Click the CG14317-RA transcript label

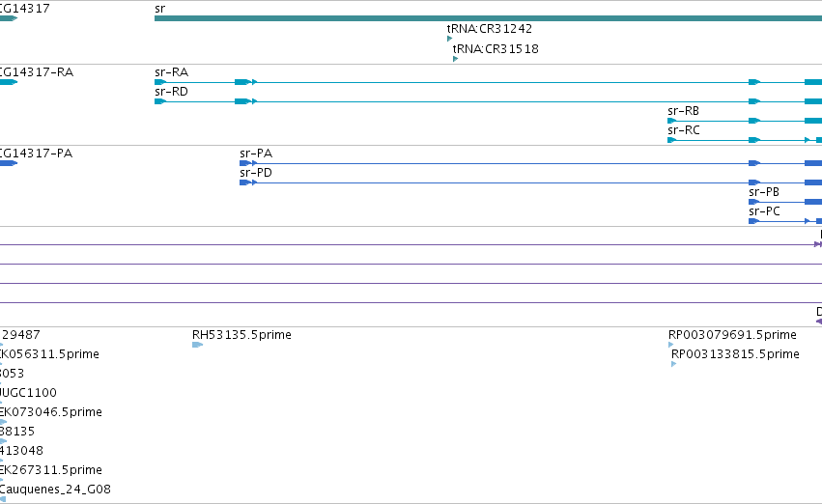pos(36,72)
